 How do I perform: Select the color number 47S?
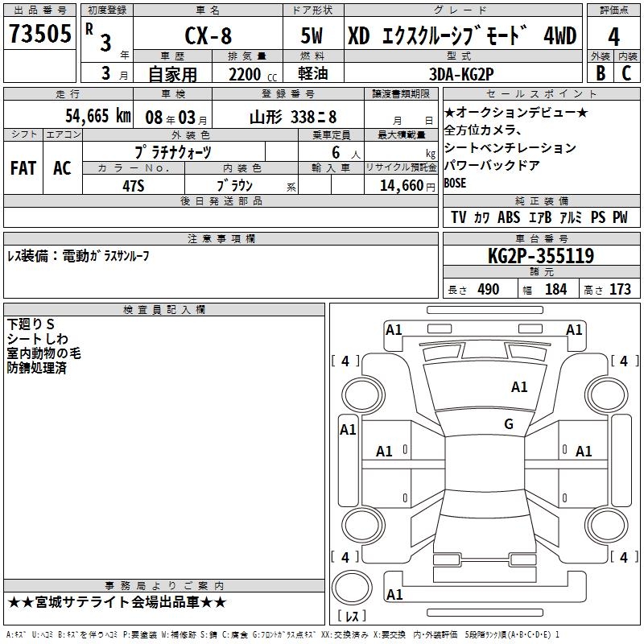pyautogui.click(x=134, y=186)
